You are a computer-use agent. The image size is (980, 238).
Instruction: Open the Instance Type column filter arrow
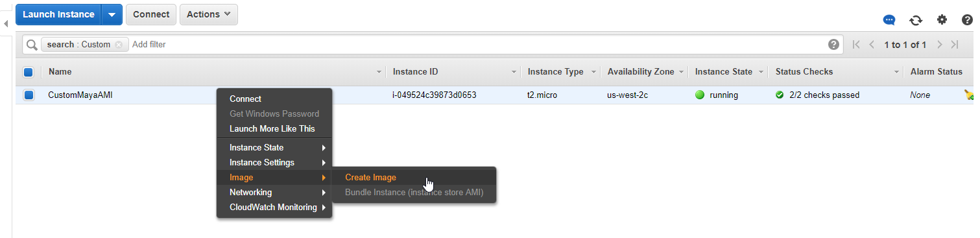click(593, 72)
